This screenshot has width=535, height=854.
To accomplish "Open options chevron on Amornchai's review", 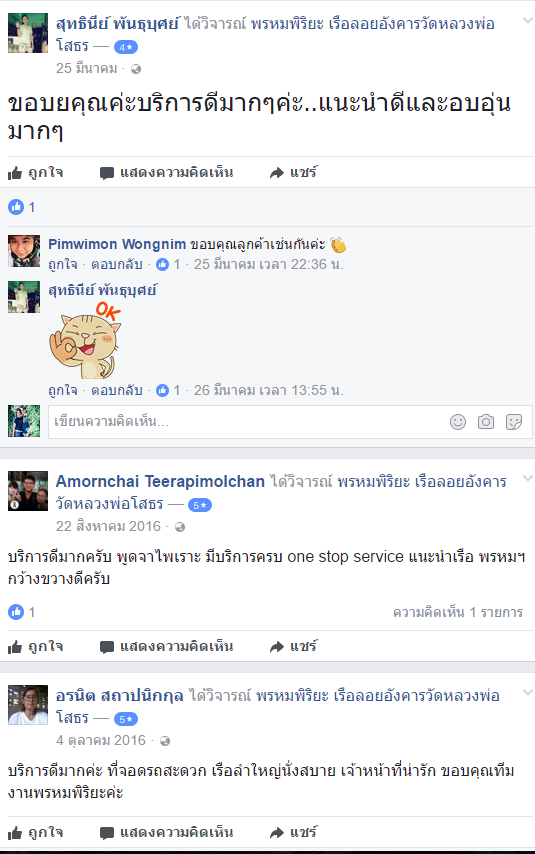I will [x=527, y=479].
